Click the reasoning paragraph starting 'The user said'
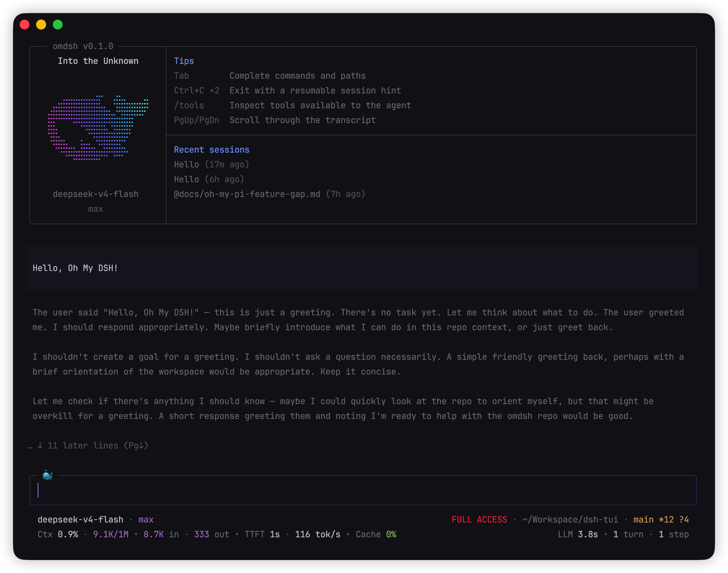The image size is (728, 573). pyautogui.click(x=358, y=320)
